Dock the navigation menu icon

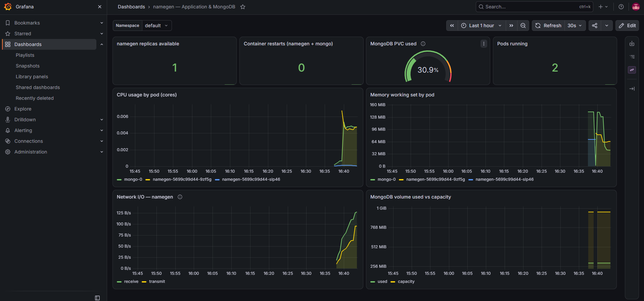[x=97, y=298]
